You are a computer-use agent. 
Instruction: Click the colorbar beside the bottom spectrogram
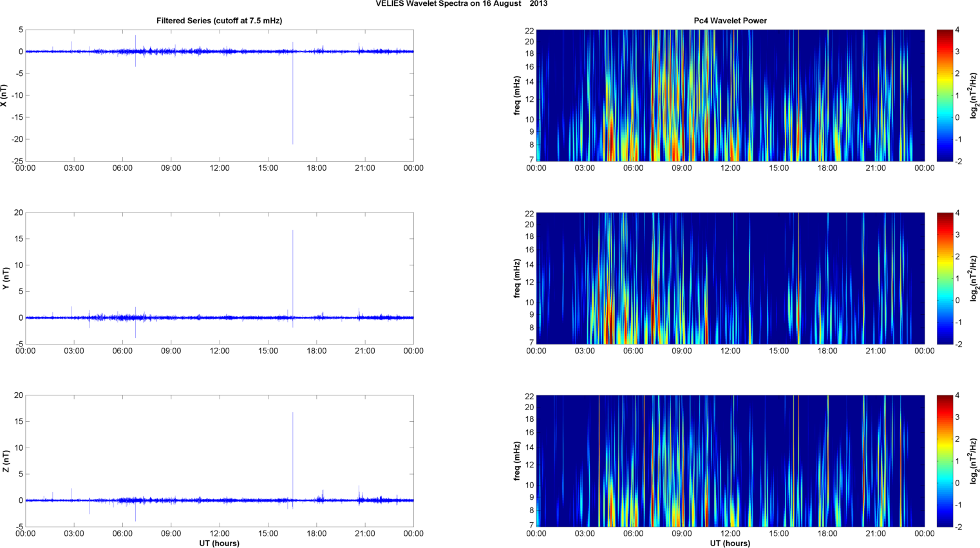(944, 461)
